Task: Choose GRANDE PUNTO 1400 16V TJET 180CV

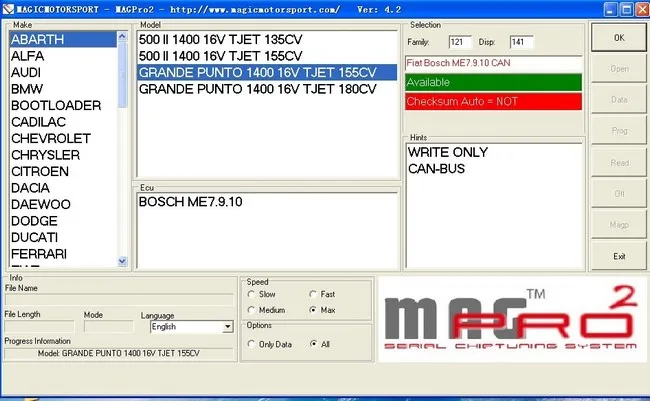Action: click(x=267, y=89)
